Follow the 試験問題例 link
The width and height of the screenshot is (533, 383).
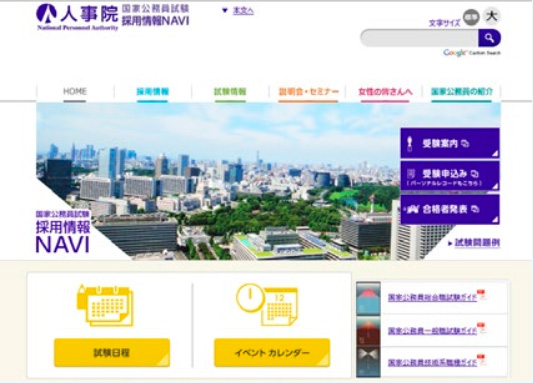pos(477,243)
